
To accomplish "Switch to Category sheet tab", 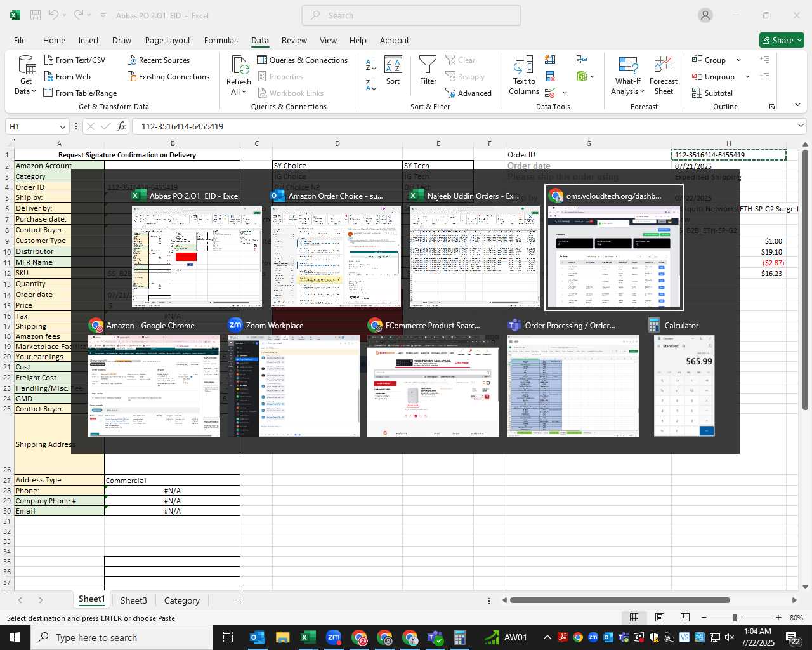I will click(x=181, y=600).
